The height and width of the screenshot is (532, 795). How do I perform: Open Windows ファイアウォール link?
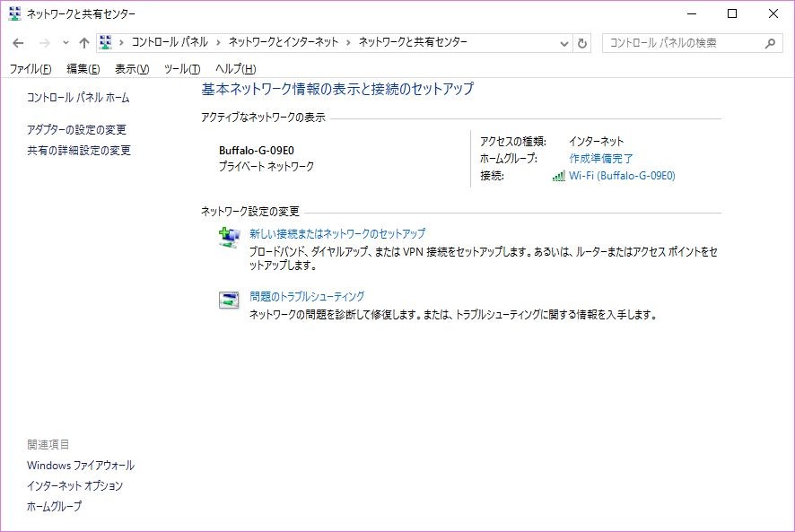pyautogui.click(x=81, y=466)
